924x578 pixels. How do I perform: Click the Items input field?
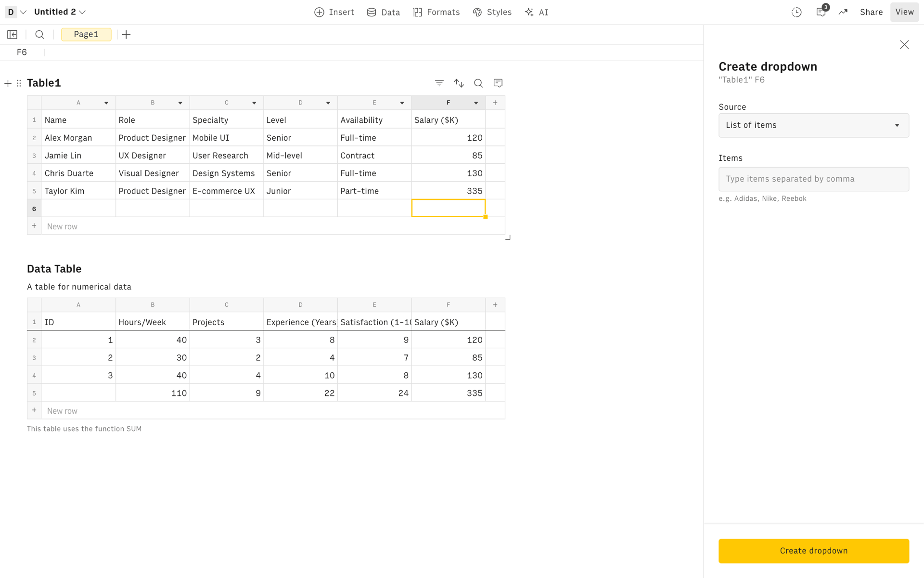coord(813,179)
